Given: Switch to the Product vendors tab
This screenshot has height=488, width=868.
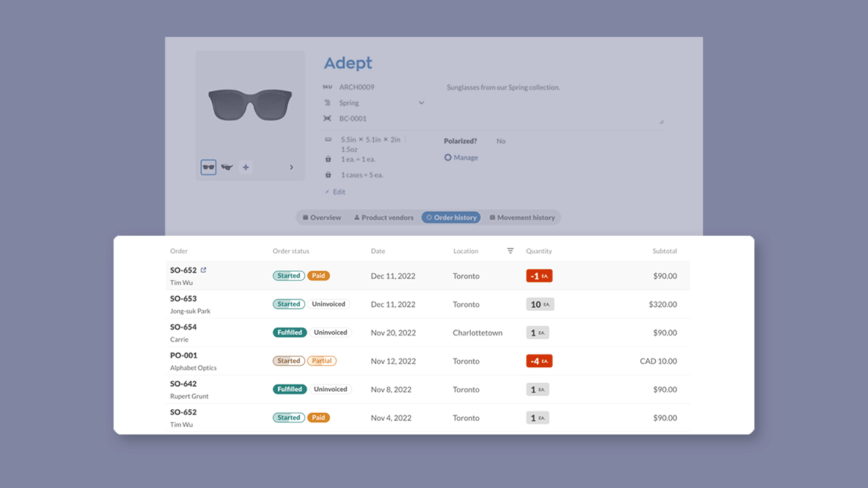Looking at the screenshot, I should (x=383, y=217).
